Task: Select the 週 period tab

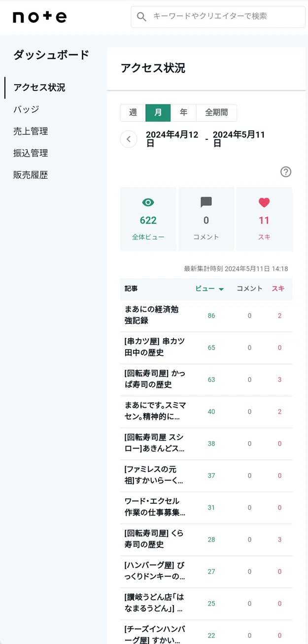Action: point(133,113)
